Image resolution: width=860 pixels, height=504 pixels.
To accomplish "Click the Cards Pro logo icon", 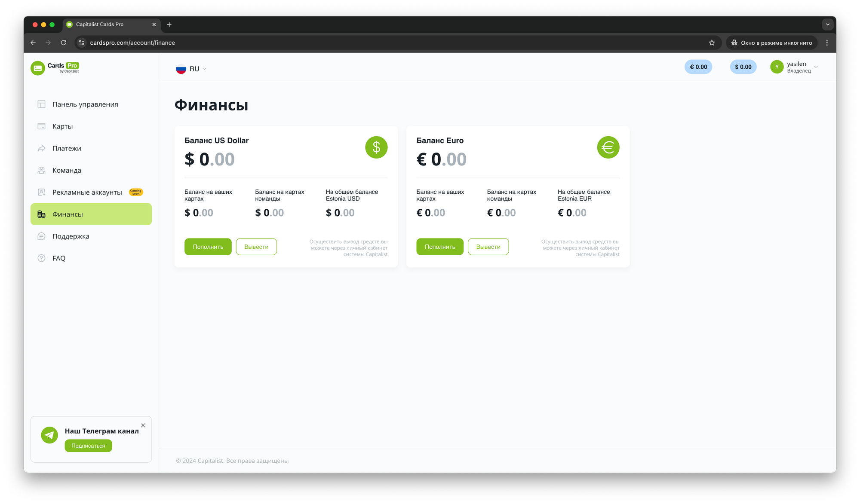I will 38,68.
